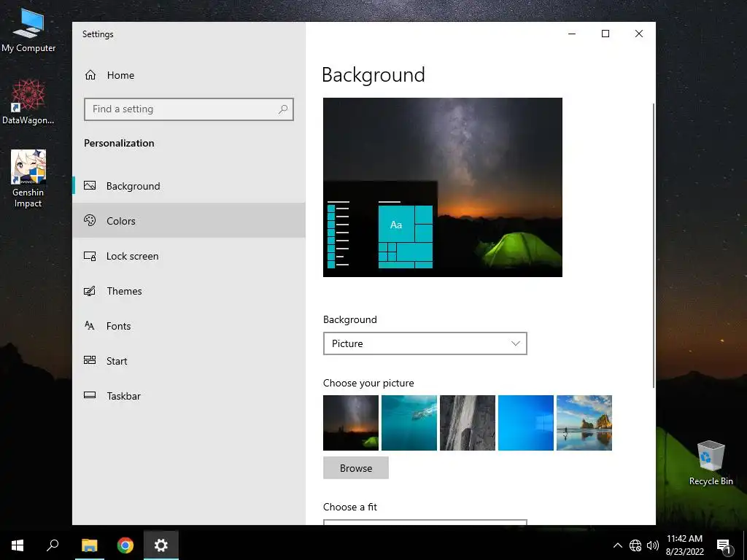Image resolution: width=747 pixels, height=560 pixels.
Task: Click the Colors palette icon
Action: (90, 220)
